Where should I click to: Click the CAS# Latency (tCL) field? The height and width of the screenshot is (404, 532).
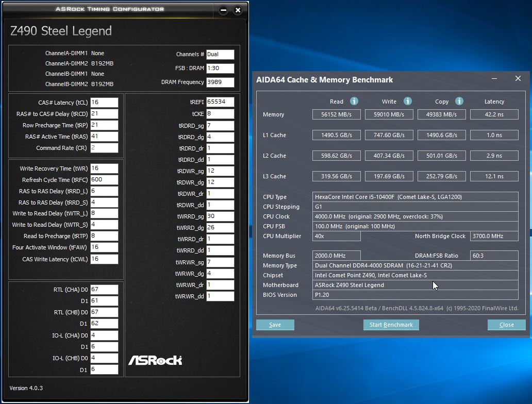[x=104, y=103]
